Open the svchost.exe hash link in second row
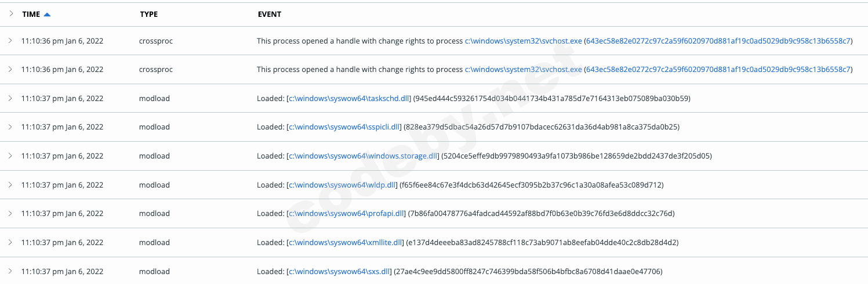The height and width of the screenshot is (284, 868). 718,70
